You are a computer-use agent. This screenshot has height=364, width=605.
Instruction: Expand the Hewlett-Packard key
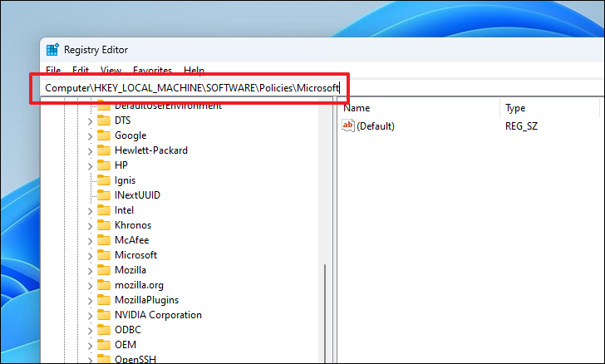90,151
